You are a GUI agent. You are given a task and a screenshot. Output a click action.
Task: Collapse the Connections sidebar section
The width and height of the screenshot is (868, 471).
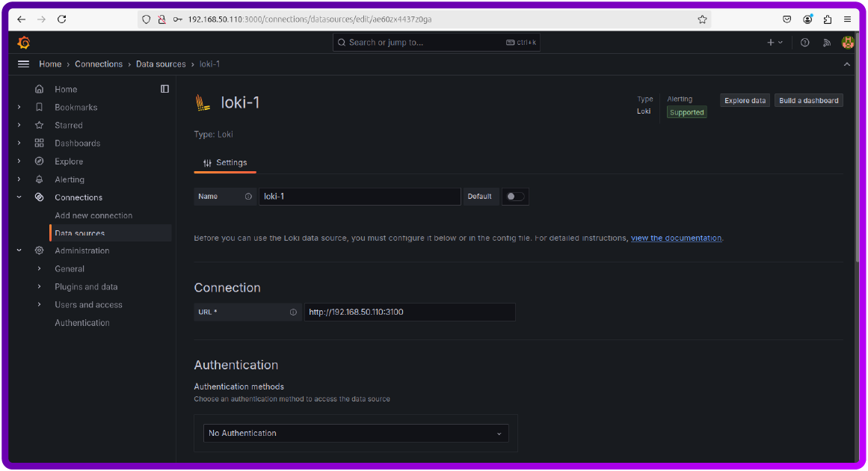pyautogui.click(x=19, y=197)
